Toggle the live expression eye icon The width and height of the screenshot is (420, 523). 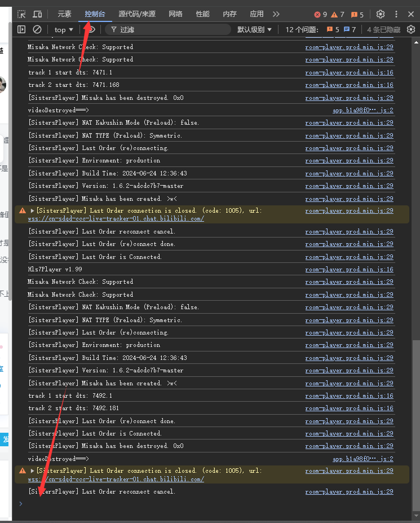[90, 29]
